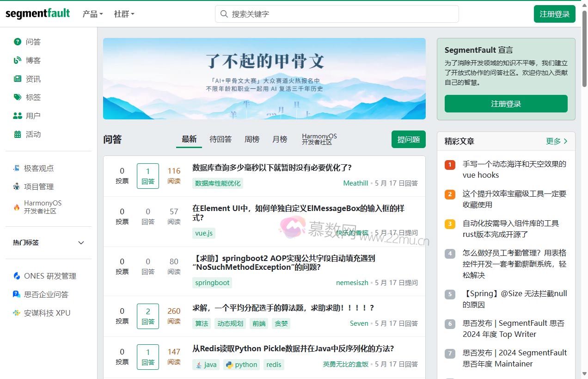Click the 资讯 news icon in sidebar
This screenshot has width=588, height=379.
coord(18,79)
